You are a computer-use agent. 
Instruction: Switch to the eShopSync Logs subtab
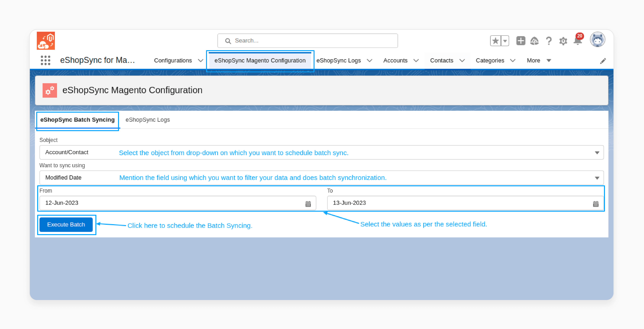(x=148, y=120)
